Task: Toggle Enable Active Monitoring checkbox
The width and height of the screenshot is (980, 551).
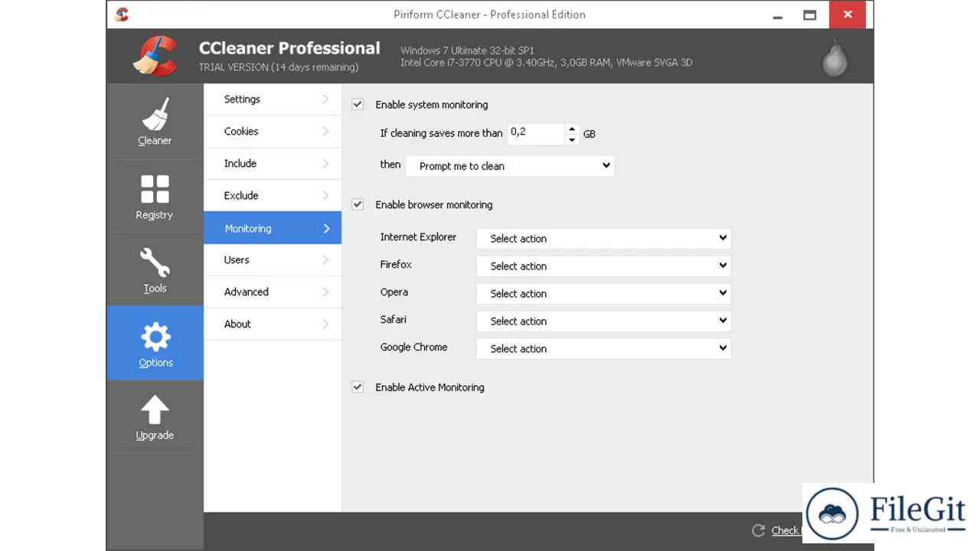Action: pyautogui.click(x=358, y=387)
